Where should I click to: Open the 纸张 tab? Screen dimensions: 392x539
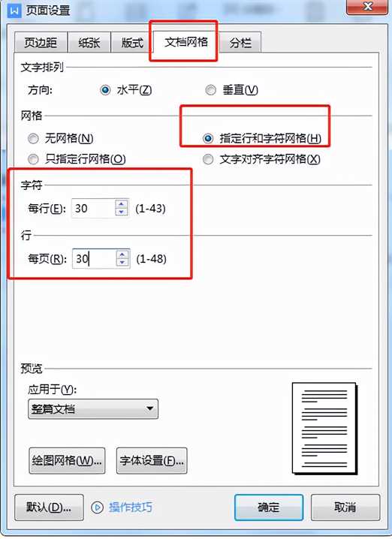point(89,43)
